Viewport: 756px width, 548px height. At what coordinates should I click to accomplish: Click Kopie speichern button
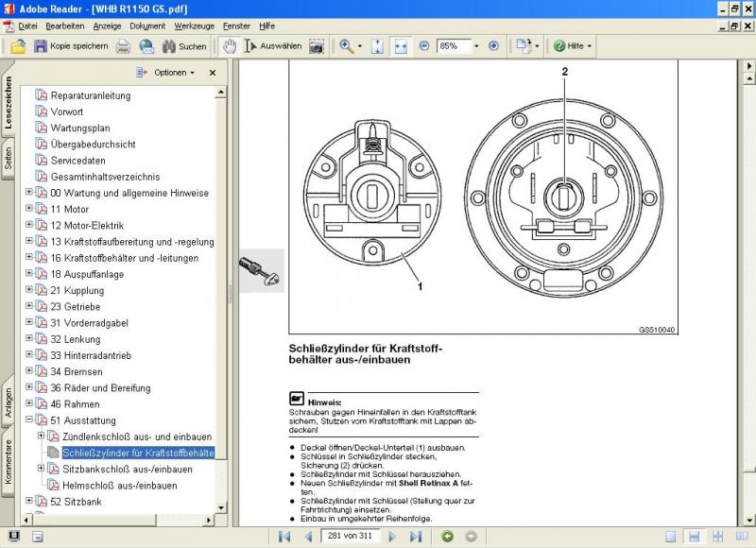pyautogui.click(x=71, y=45)
